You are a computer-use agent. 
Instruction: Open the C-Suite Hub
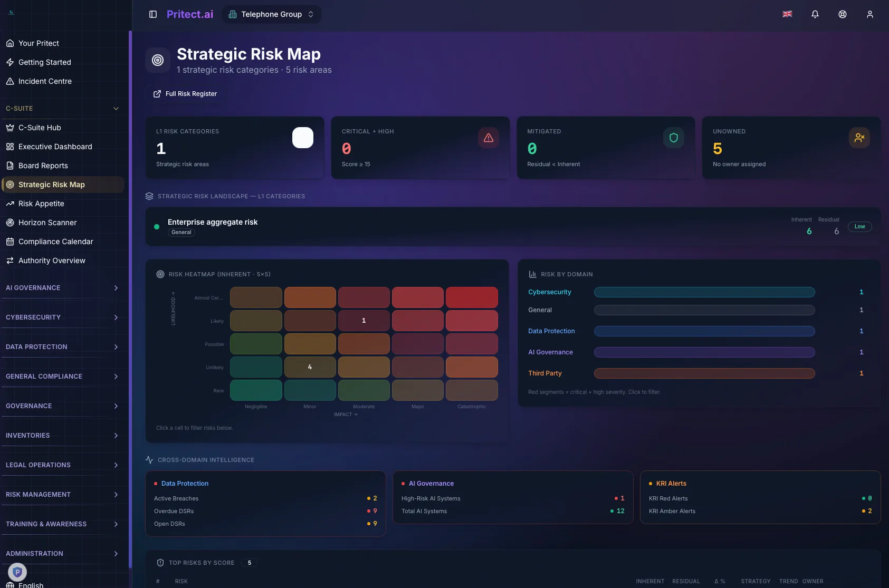click(x=62, y=128)
